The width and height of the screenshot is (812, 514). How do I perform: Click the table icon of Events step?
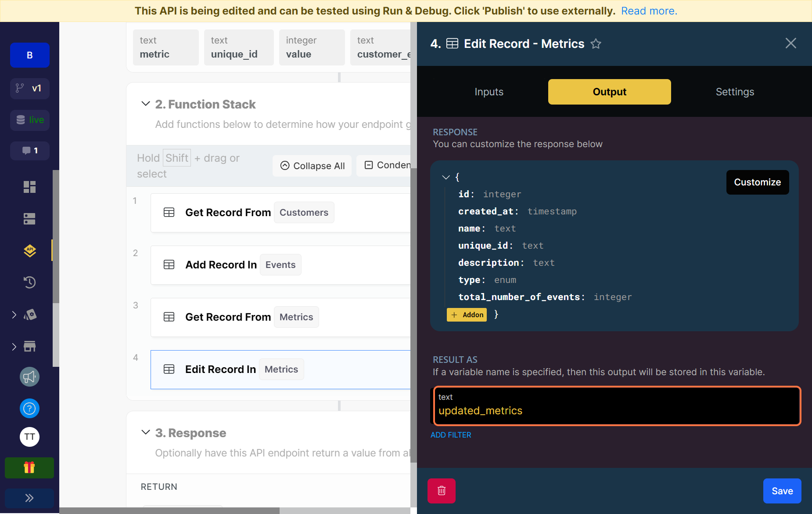click(169, 265)
